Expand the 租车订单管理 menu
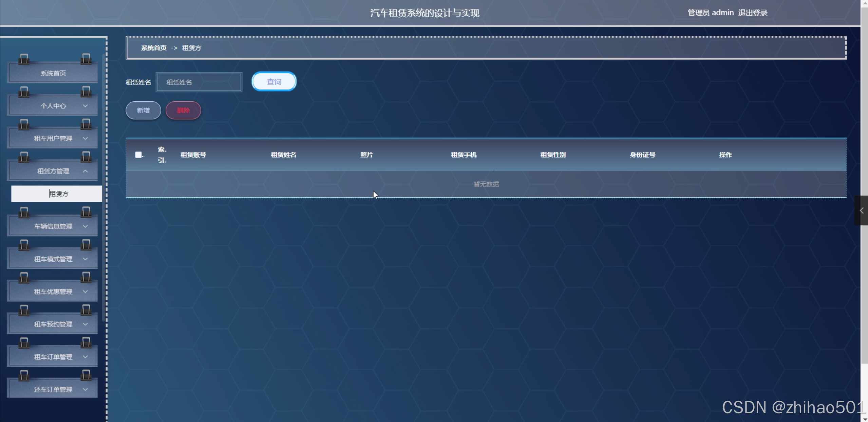The image size is (868, 422). click(x=53, y=357)
